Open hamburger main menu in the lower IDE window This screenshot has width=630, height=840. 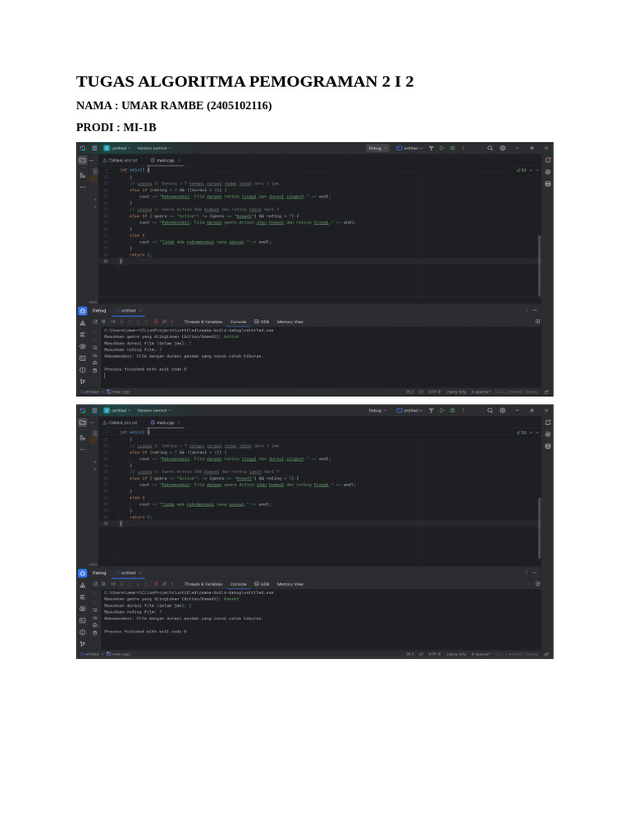(x=94, y=410)
